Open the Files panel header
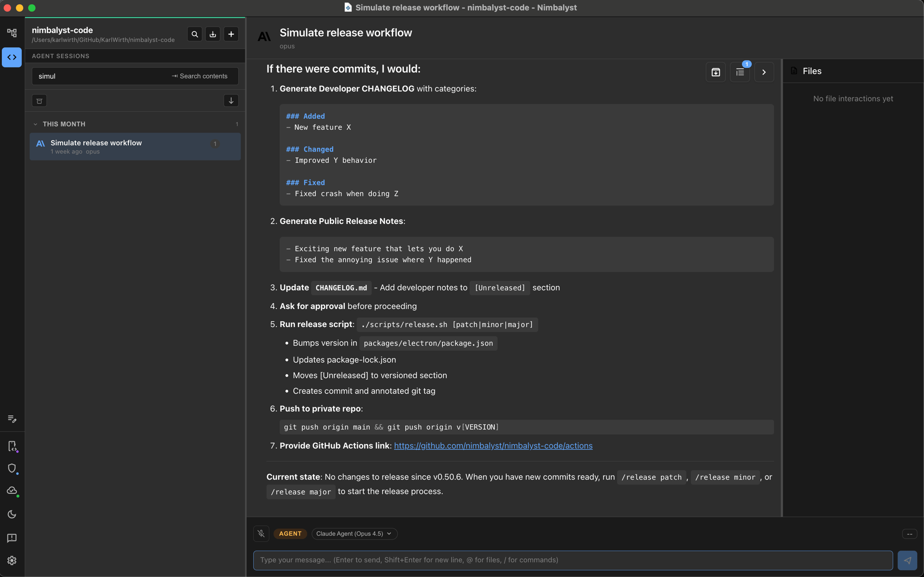 point(811,71)
